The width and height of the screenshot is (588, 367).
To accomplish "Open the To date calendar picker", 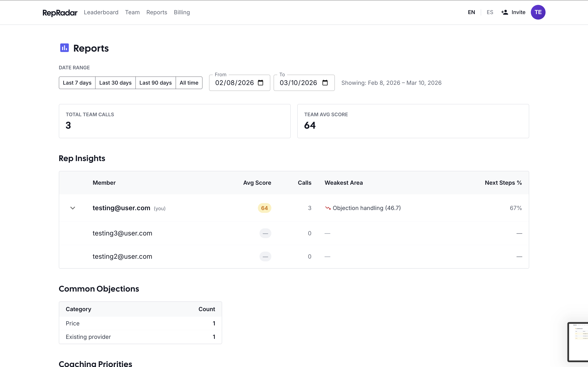I will [x=325, y=83].
